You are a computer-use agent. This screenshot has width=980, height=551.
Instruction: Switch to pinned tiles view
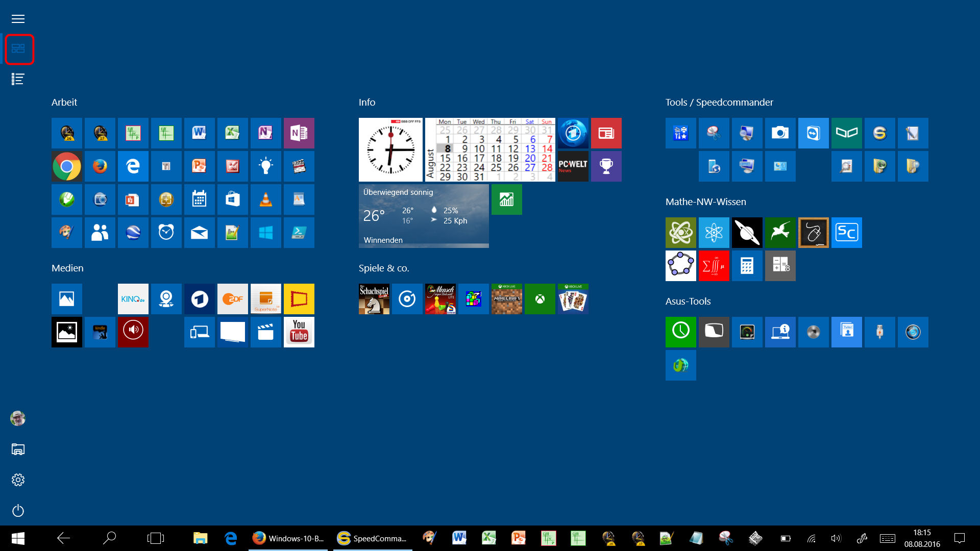[18, 49]
